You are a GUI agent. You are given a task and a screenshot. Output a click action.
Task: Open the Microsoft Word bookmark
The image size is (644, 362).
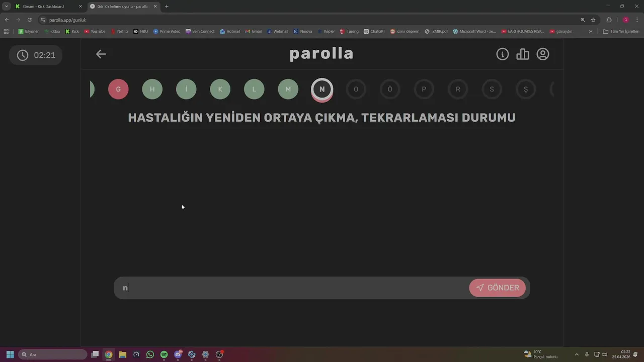click(x=474, y=31)
